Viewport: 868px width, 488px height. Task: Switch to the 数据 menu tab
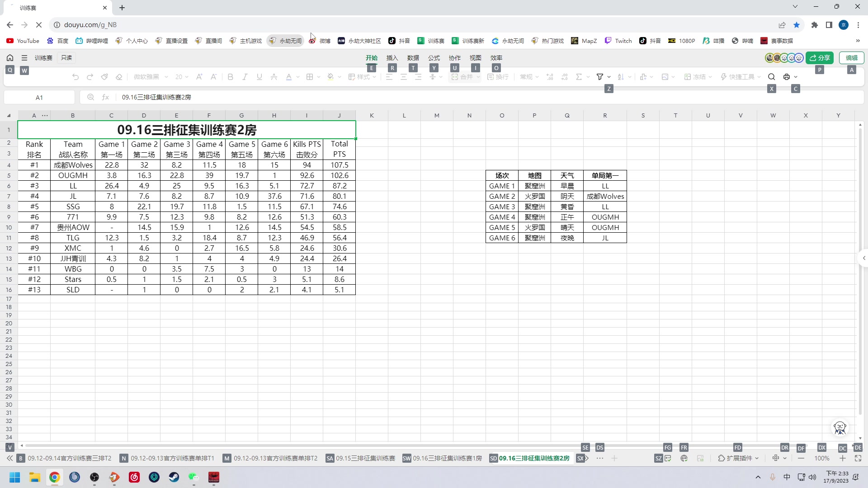(x=413, y=58)
